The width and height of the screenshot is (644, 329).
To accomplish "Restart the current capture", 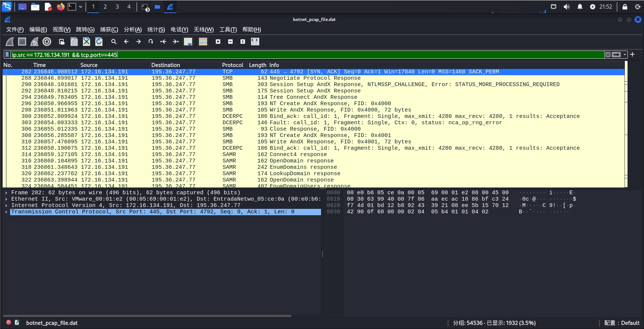I will (x=34, y=42).
